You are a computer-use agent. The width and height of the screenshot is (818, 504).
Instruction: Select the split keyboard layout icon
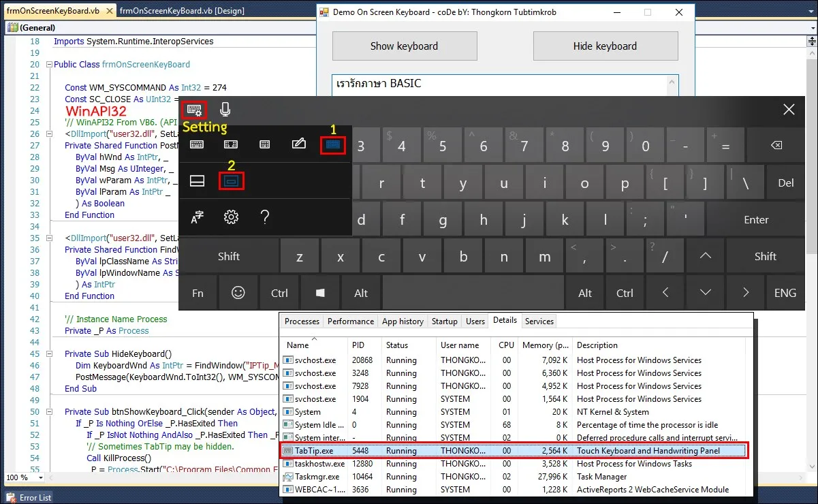pos(231,144)
